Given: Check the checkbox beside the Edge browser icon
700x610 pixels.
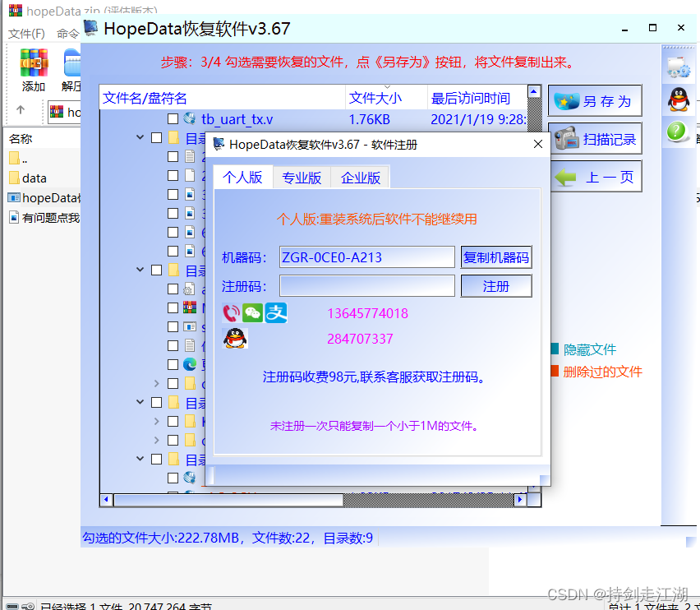Looking at the screenshot, I should (173, 364).
